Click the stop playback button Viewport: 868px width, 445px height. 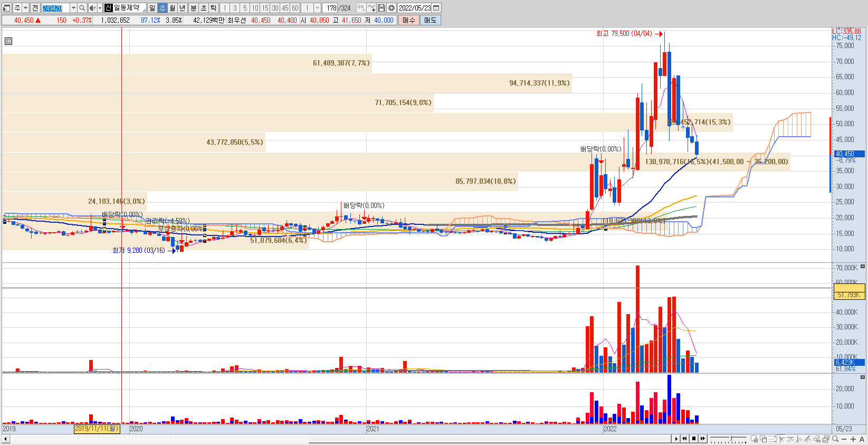coord(694,439)
